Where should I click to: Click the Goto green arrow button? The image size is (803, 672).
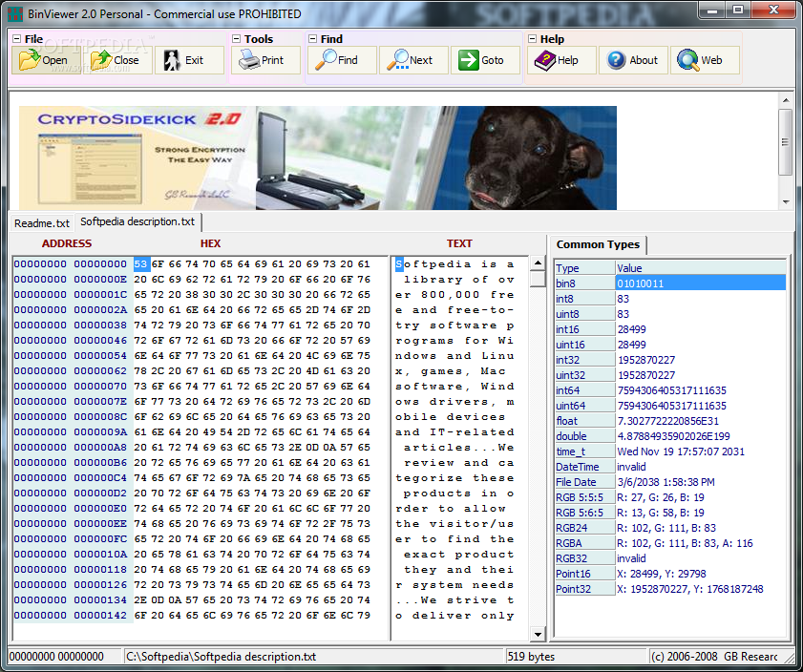pos(485,60)
